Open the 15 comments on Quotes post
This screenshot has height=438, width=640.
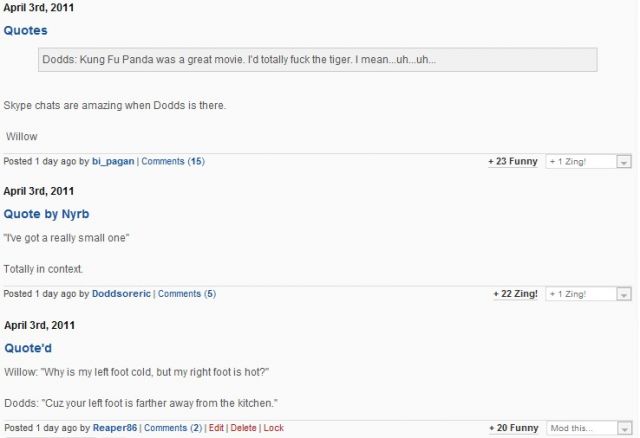pyautogui.click(x=172, y=161)
